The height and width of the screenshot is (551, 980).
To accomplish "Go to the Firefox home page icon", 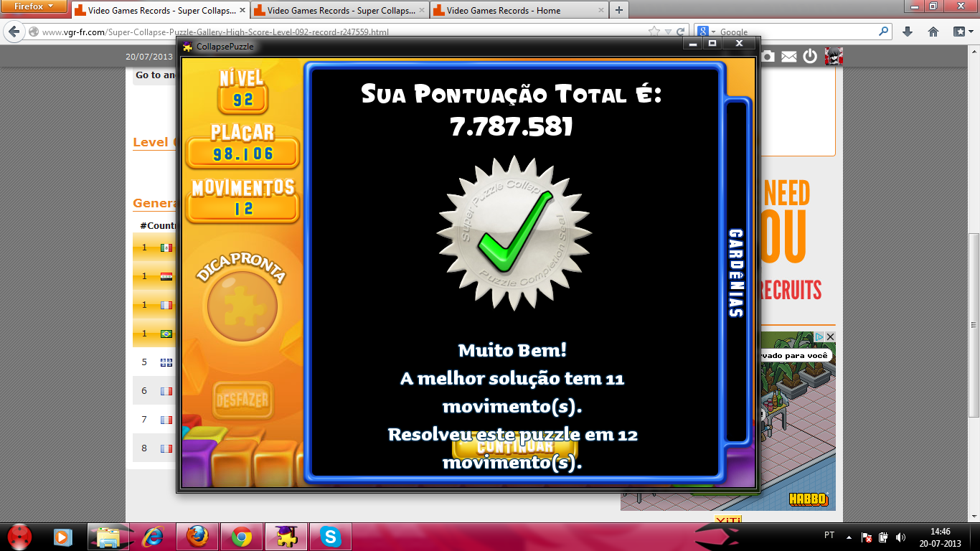I will (933, 32).
